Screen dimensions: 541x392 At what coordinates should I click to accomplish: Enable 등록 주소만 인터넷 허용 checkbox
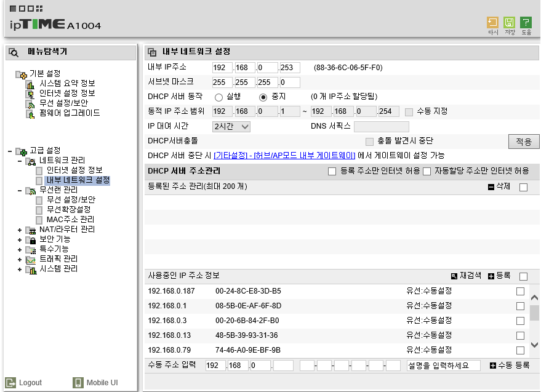pyautogui.click(x=332, y=171)
